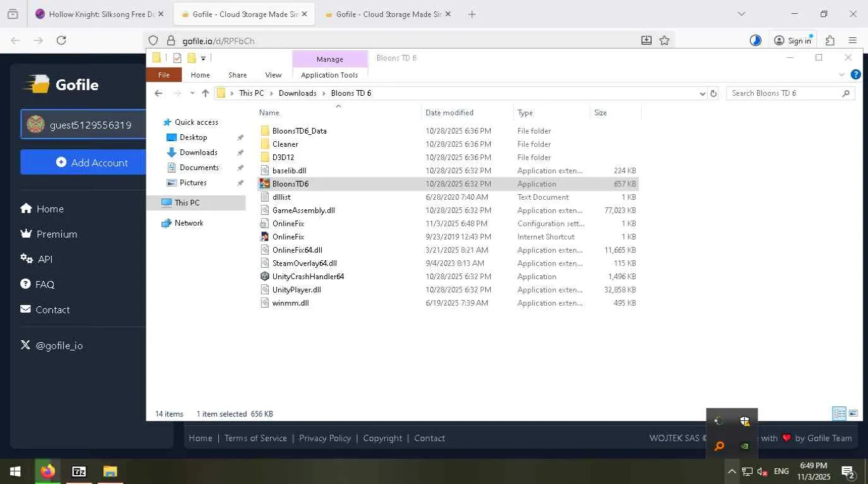Open the Privacy Policy footer link
868x484 pixels.
[325, 438]
